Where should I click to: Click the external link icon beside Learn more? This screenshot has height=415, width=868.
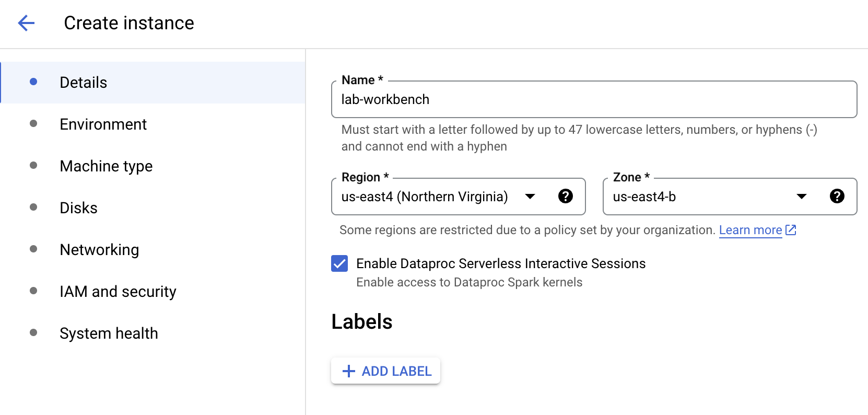(791, 230)
